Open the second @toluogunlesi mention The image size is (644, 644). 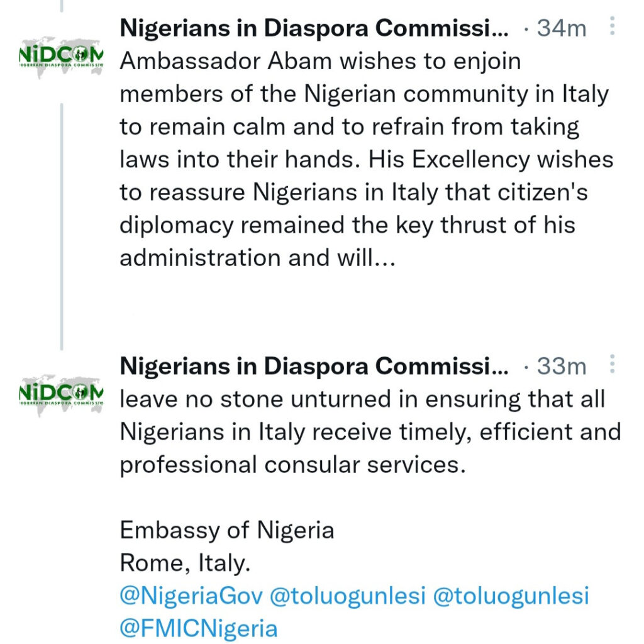[511, 596]
